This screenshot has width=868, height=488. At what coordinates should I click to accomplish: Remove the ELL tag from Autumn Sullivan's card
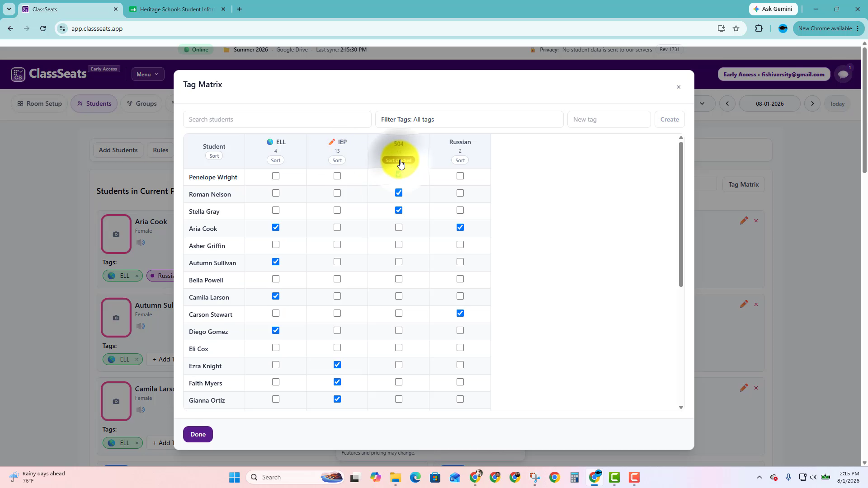[137, 359]
